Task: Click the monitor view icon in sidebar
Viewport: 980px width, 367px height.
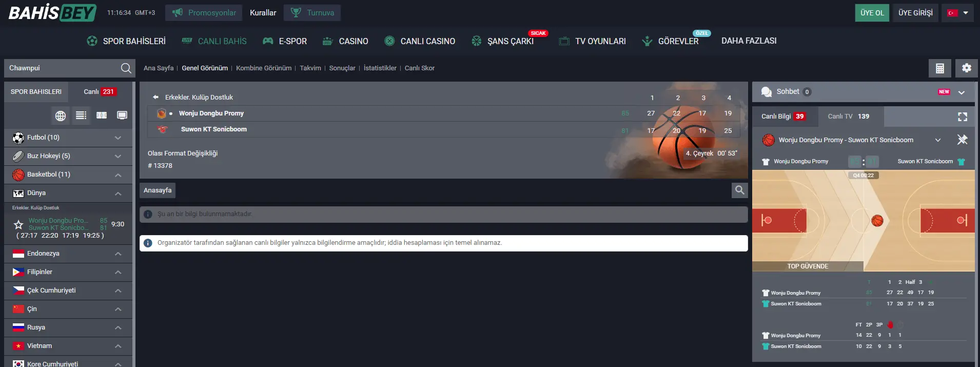Action: 122,115
